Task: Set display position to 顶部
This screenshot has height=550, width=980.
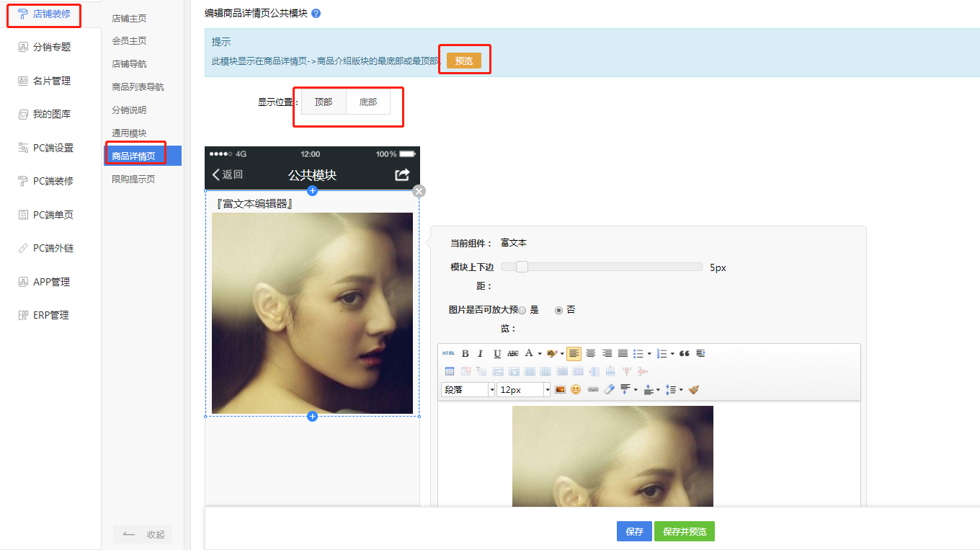Action: tap(324, 102)
